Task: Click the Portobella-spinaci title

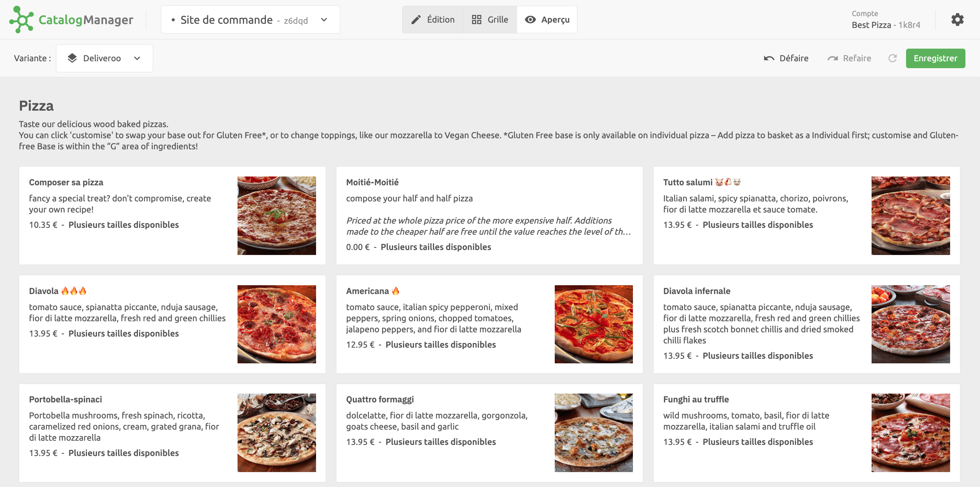Action: (66, 399)
